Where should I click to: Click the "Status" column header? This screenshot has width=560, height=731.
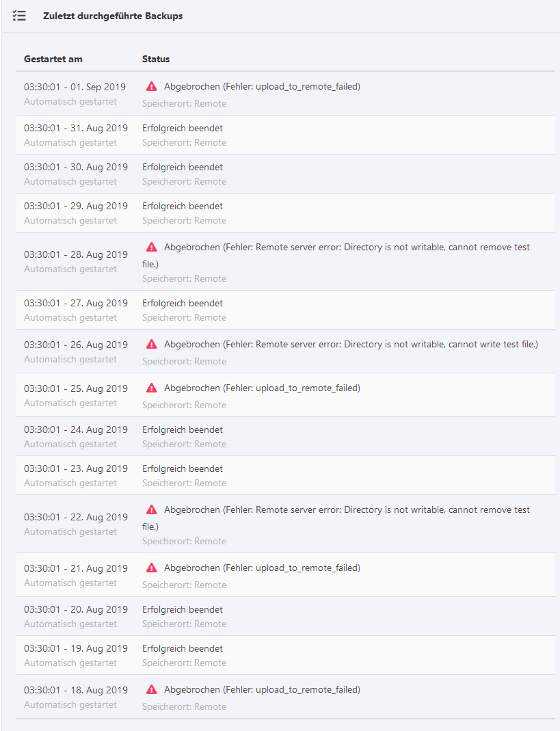[156, 59]
